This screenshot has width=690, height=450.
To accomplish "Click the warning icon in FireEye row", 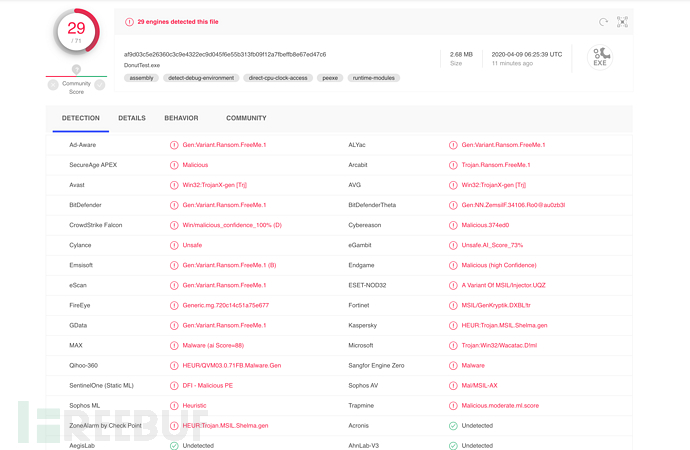I will coord(174,305).
